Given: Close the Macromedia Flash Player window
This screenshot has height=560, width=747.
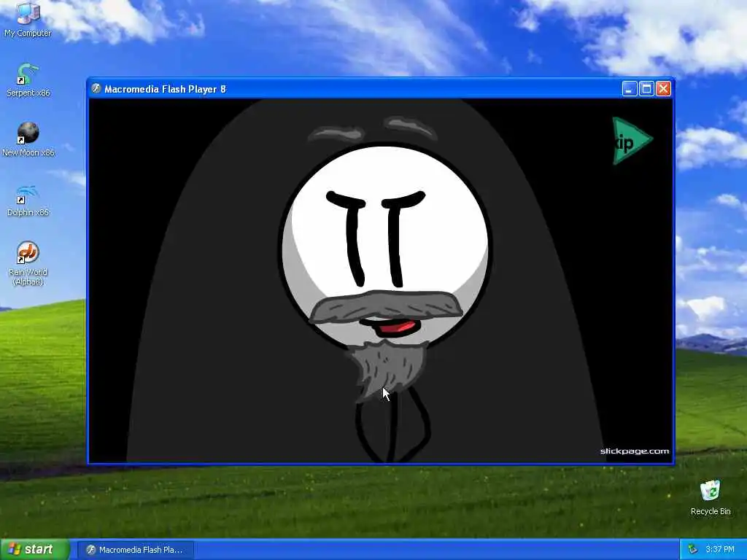Looking at the screenshot, I should [x=664, y=88].
